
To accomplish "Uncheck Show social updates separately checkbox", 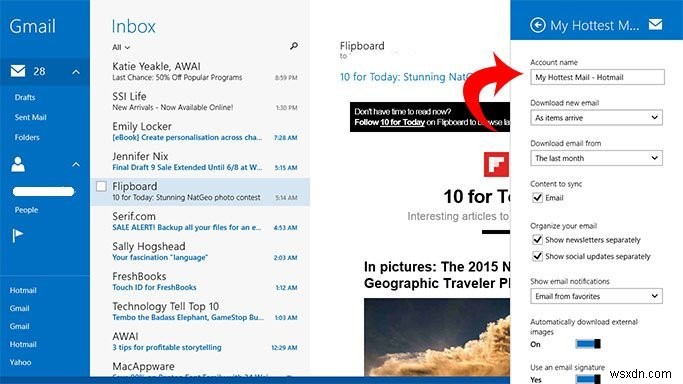I will (538, 256).
